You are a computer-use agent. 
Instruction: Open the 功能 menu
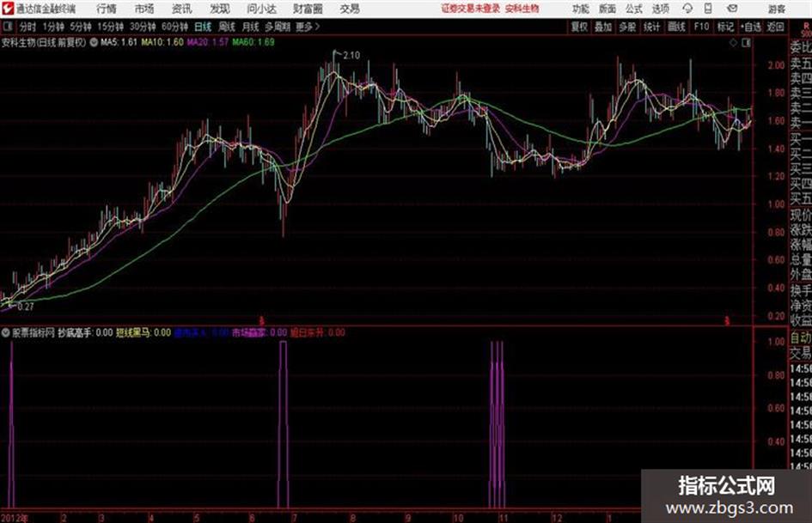[x=581, y=9]
